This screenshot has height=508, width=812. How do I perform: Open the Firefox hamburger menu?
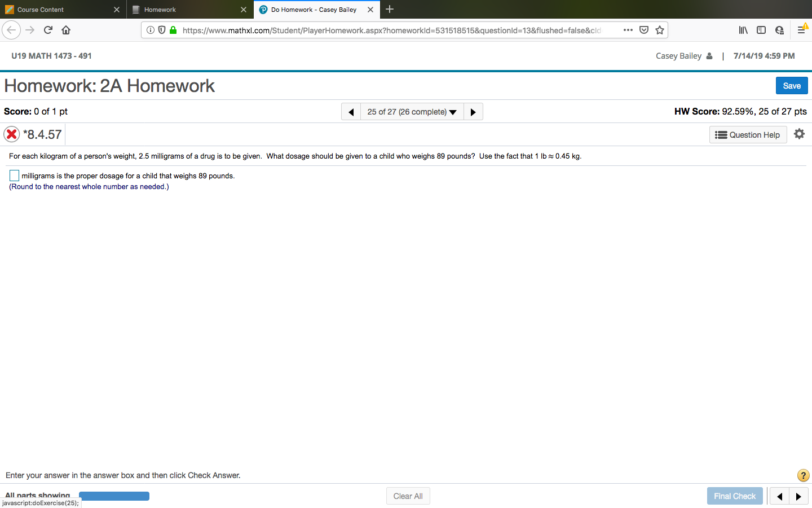[802, 29]
